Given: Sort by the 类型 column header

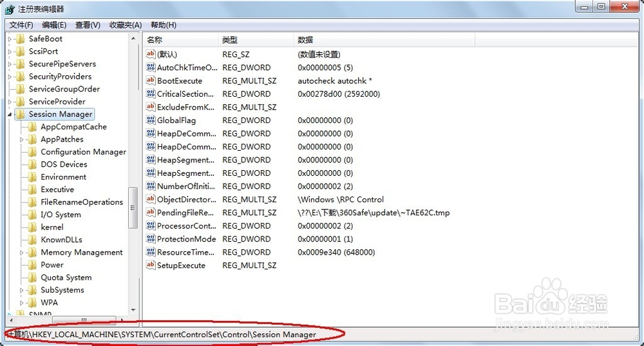Looking at the screenshot, I should pyautogui.click(x=256, y=40).
